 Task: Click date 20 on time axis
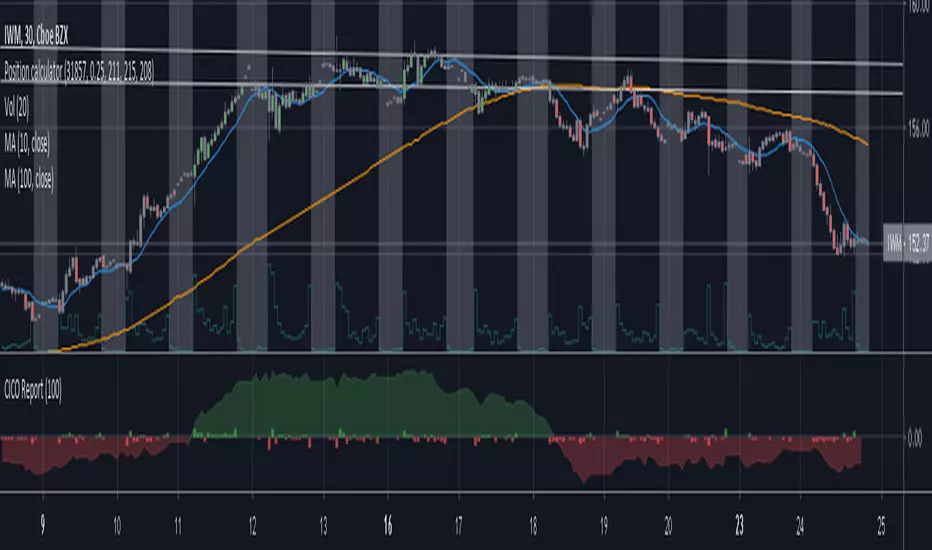pyautogui.click(x=668, y=526)
